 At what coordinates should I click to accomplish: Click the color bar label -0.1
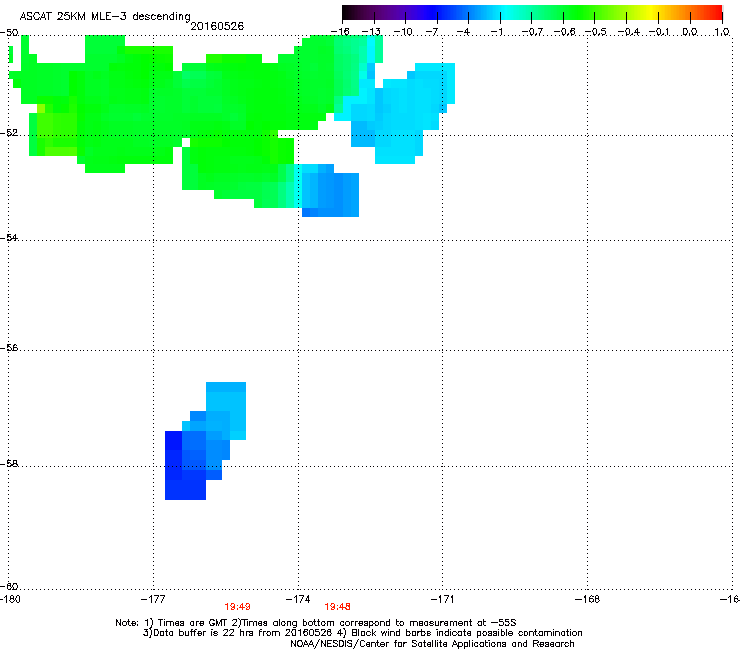(x=659, y=32)
